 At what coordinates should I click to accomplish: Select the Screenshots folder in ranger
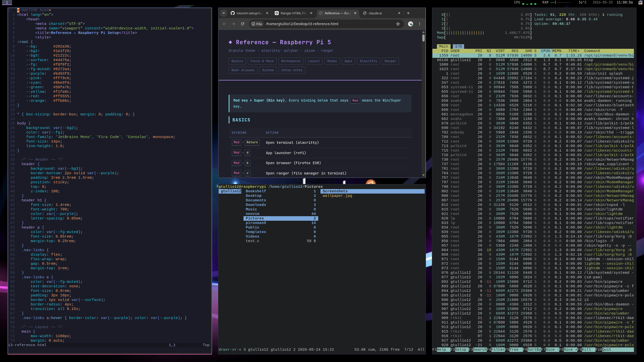pyautogui.click(x=373, y=191)
